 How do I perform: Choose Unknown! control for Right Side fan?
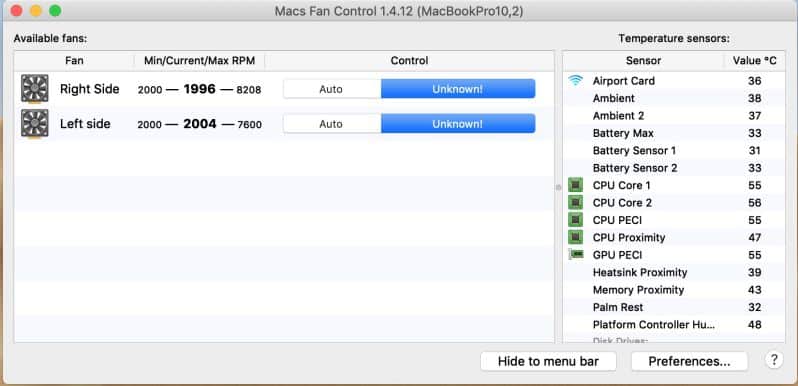pos(458,89)
